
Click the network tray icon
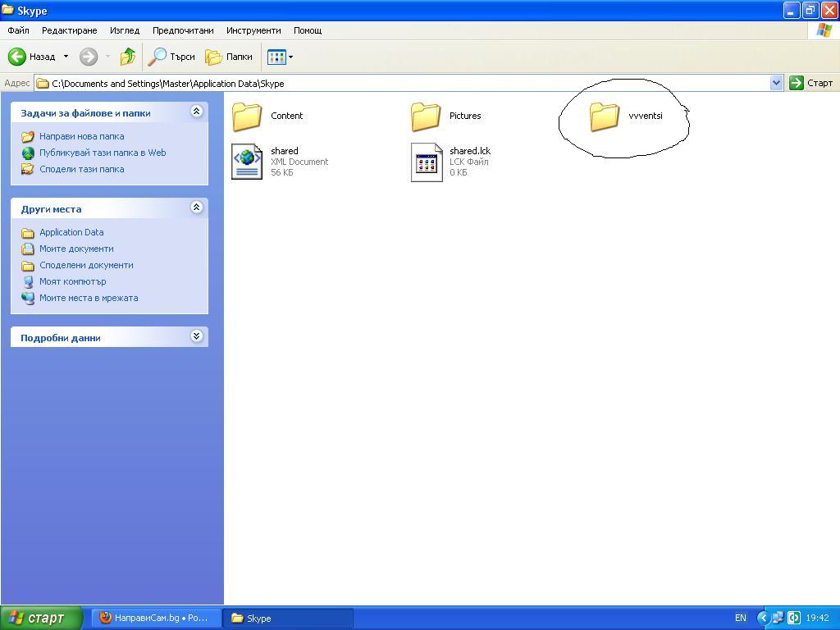pos(778,619)
